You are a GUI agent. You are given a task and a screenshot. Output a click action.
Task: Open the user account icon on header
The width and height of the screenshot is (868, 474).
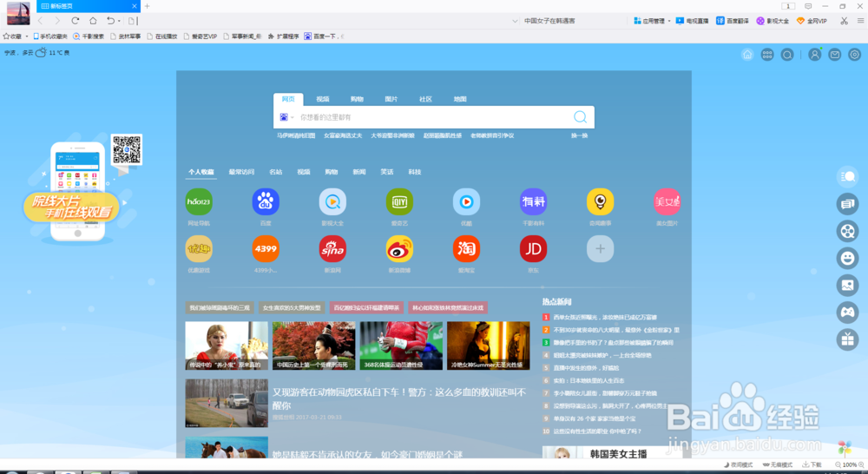pos(815,55)
